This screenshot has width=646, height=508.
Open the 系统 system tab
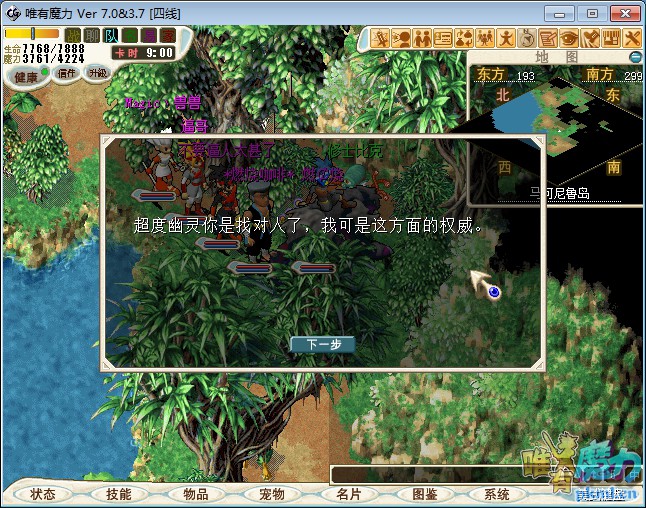coord(497,494)
